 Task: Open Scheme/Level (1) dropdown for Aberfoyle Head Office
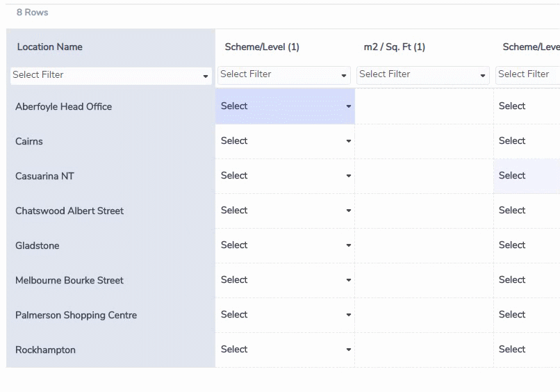[x=285, y=106]
